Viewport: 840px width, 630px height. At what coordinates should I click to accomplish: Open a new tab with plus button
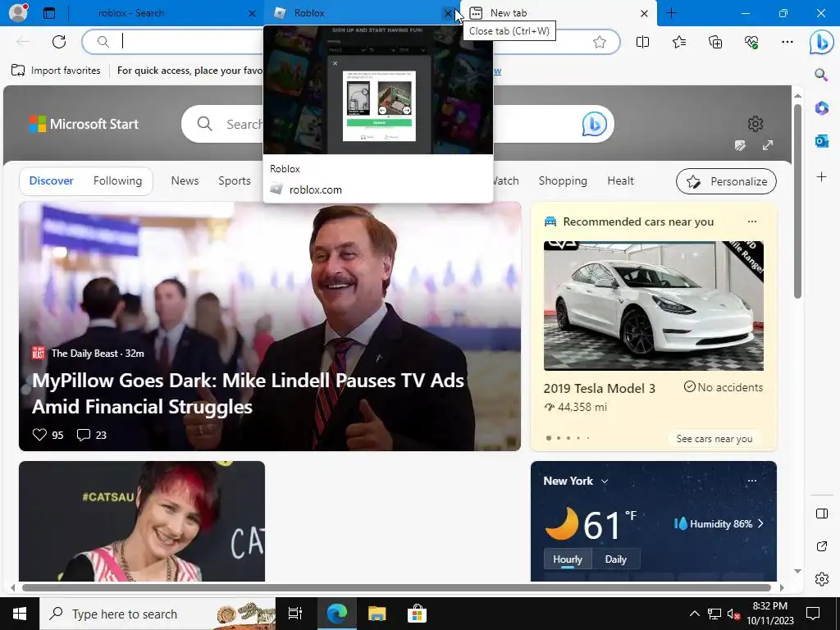[x=671, y=13]
